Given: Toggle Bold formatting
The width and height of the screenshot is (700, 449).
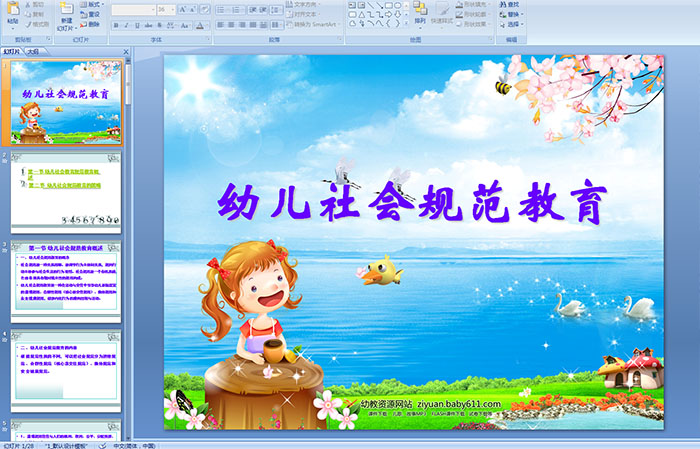Looking at the screenshot, I should pyautogui.click(x=116, y=25).
